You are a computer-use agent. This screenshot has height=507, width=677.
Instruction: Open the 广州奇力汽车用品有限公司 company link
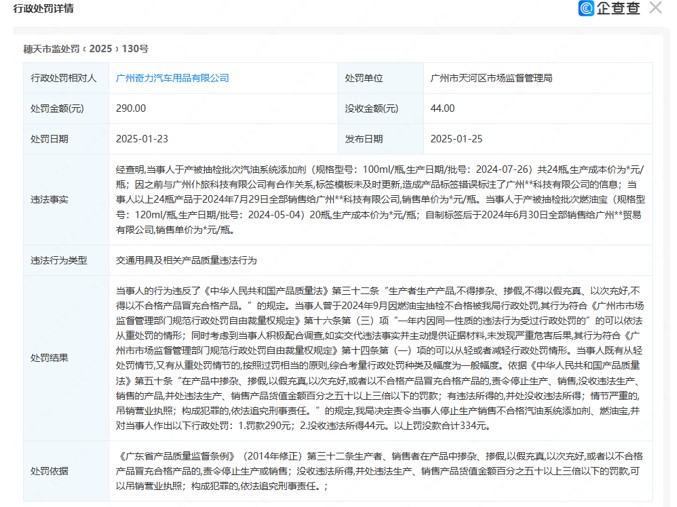[x=172, y=78]
